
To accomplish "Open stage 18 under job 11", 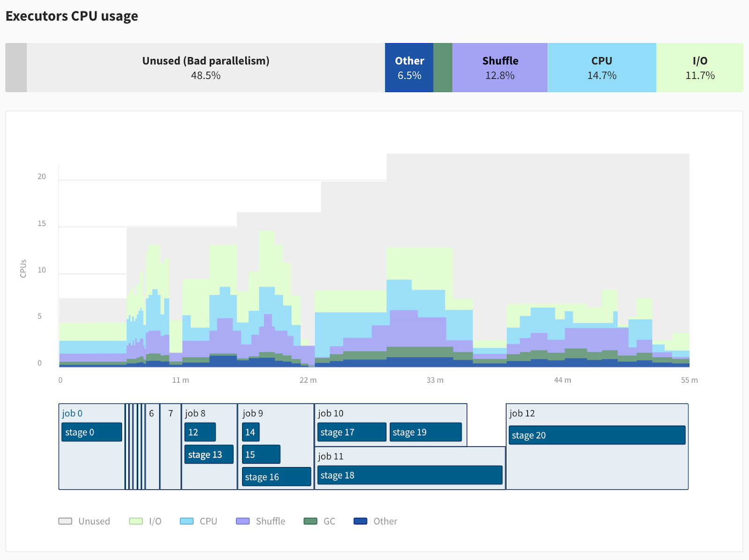I will point(410,475).
